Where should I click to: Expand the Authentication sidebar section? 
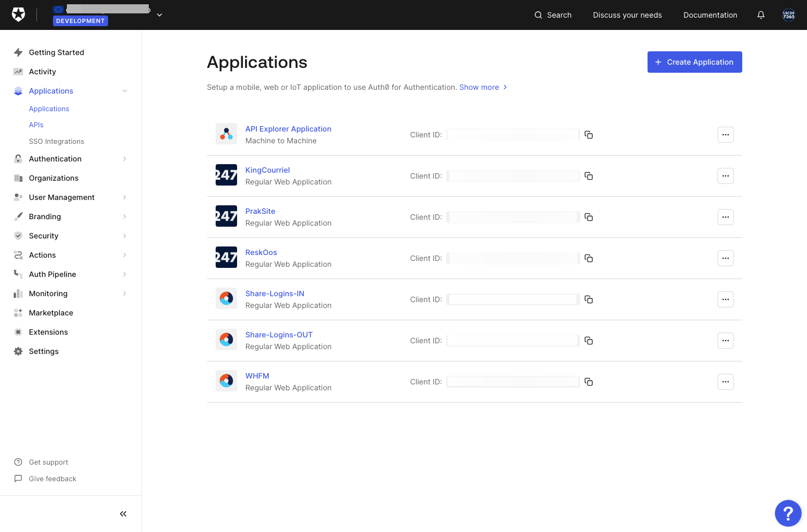coord(125,159)
